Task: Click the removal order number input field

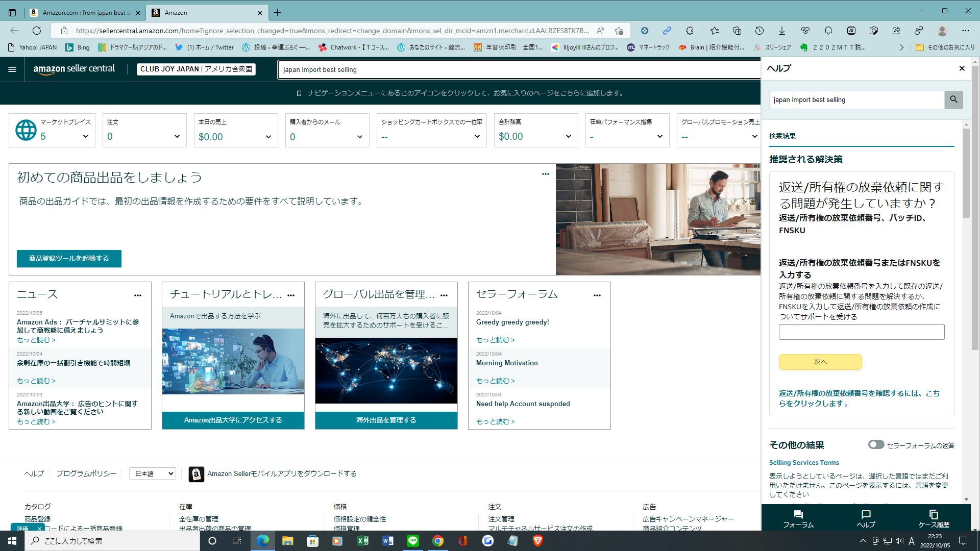Action: [x=862, y=332]
